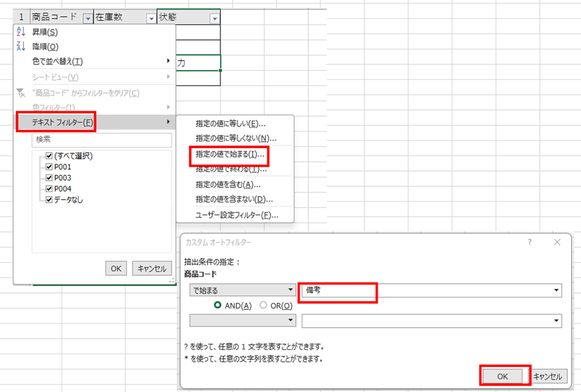Choose 指定の値で始まる menu item
The image size is (581, 392).
coord(230,155)
